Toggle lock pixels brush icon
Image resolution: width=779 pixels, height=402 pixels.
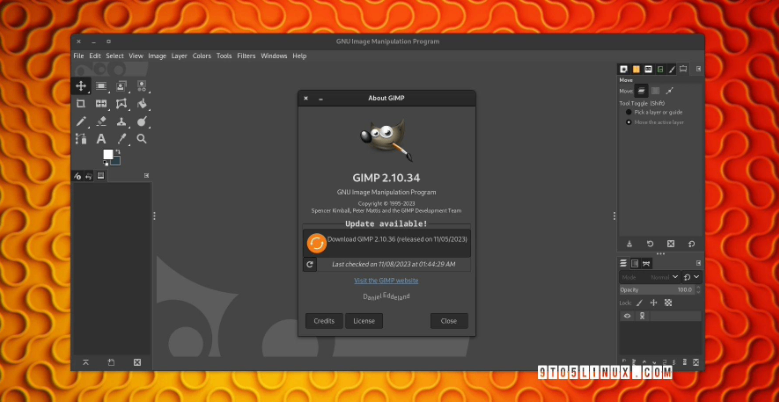point(639,303)
